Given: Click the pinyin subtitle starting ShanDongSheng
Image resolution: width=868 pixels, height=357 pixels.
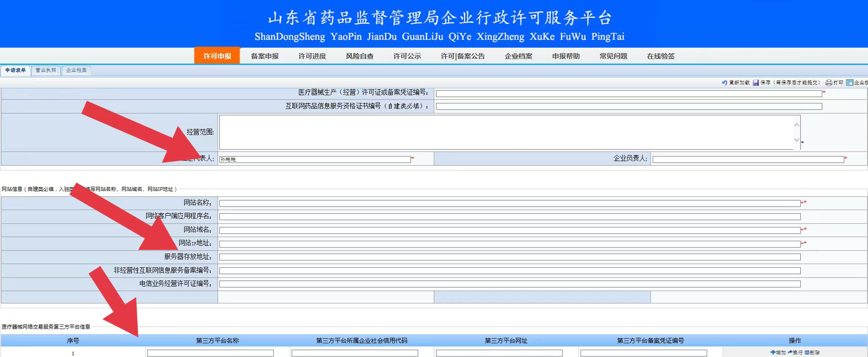Looking at the screenshot, I should [x=439, y=37].
